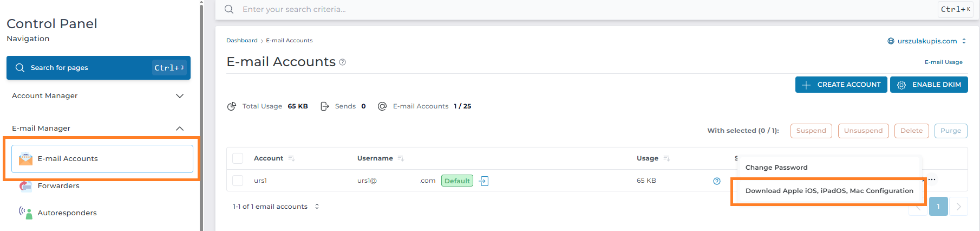Viewport: 980px width, 231px height.
Task: Click the ENABLE DKIM button
Action: (x=929, y=85)
